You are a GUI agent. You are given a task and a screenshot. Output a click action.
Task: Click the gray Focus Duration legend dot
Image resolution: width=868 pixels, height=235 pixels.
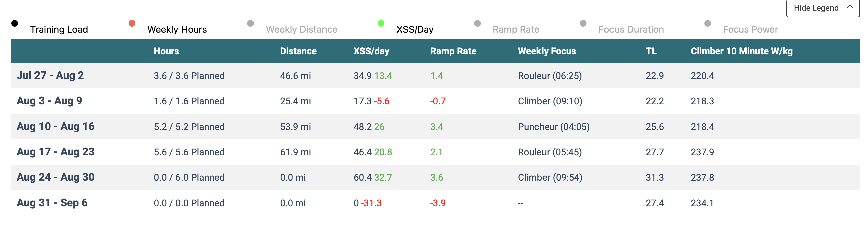(x=583, y=23)
